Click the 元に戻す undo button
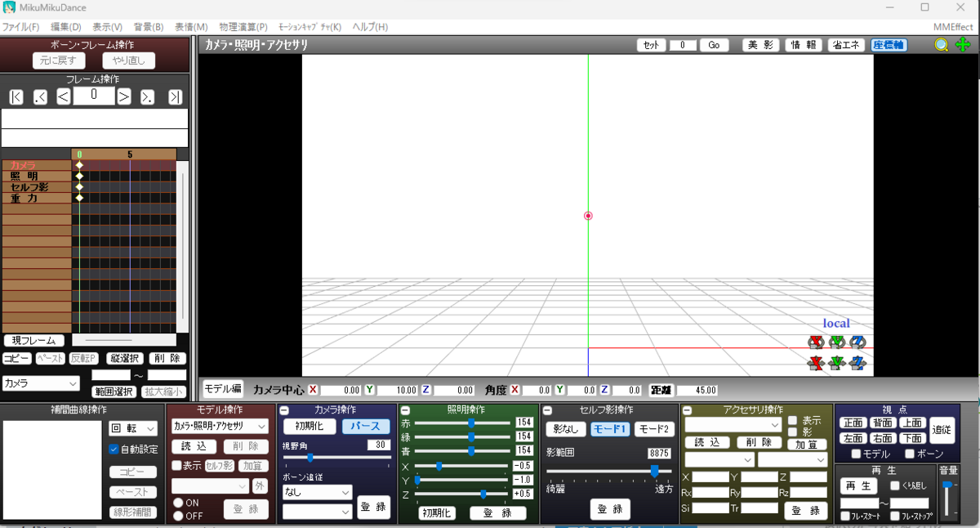Viewport: 980px width, 528px height. coord(59,60)
